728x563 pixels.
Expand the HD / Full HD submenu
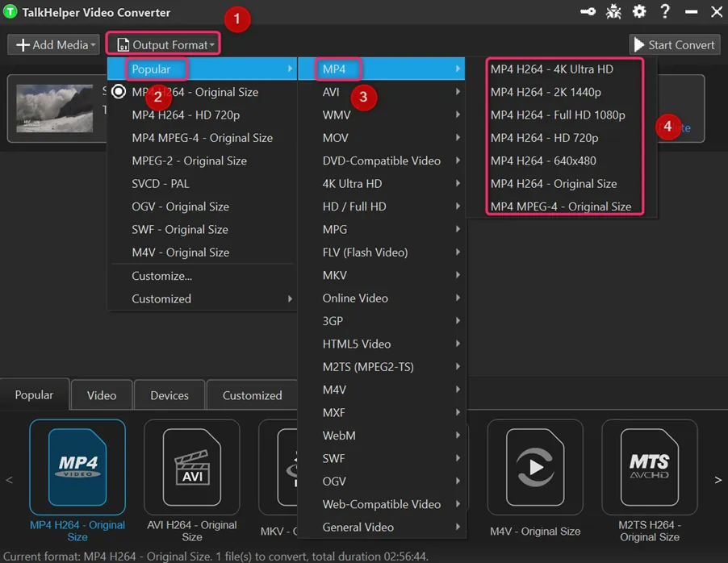tap(381, 206)
